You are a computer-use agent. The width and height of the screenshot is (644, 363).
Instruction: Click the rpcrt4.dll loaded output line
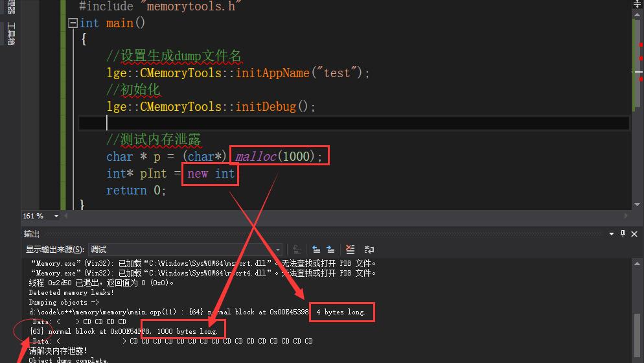[203, 273]
